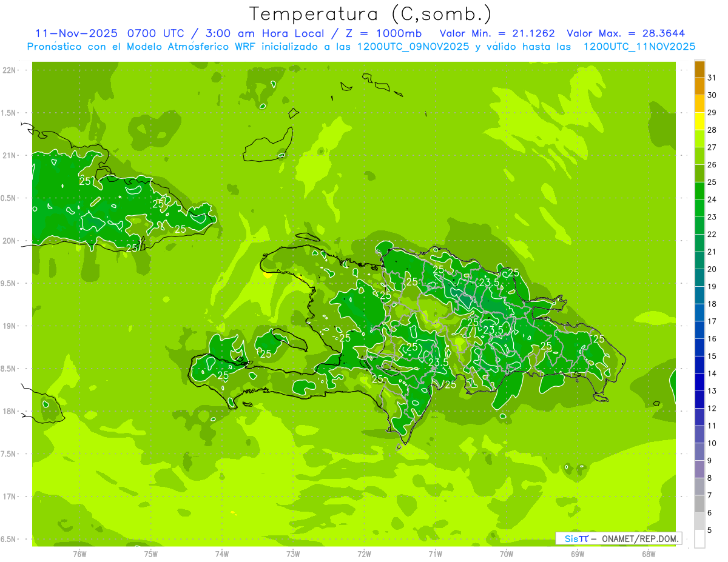This screenshot has width=728, height=562.
Task: Choose the blue colorbar segment between 14 and 15
Action: coord(699,365)
